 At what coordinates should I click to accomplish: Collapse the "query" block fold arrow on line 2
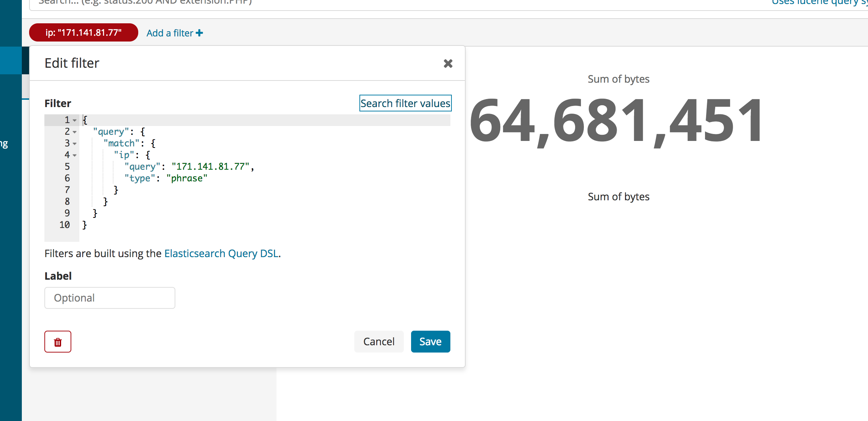tap(75, 132)
